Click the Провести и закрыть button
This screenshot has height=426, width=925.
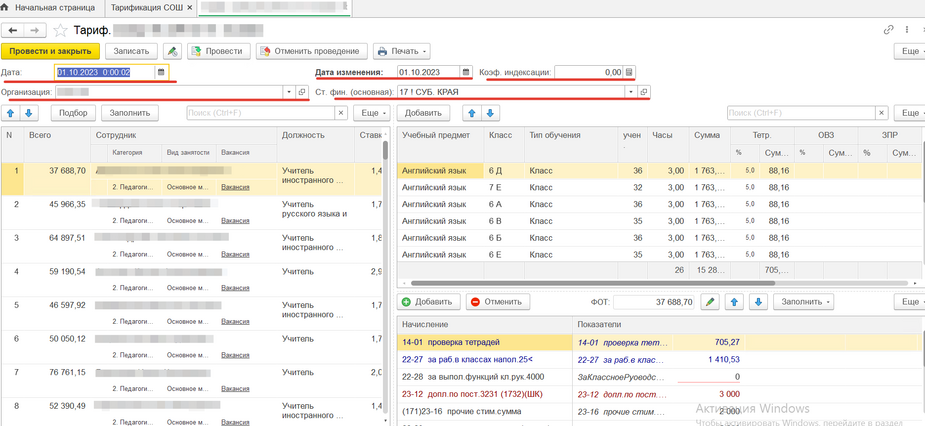[x=50, y=51]
